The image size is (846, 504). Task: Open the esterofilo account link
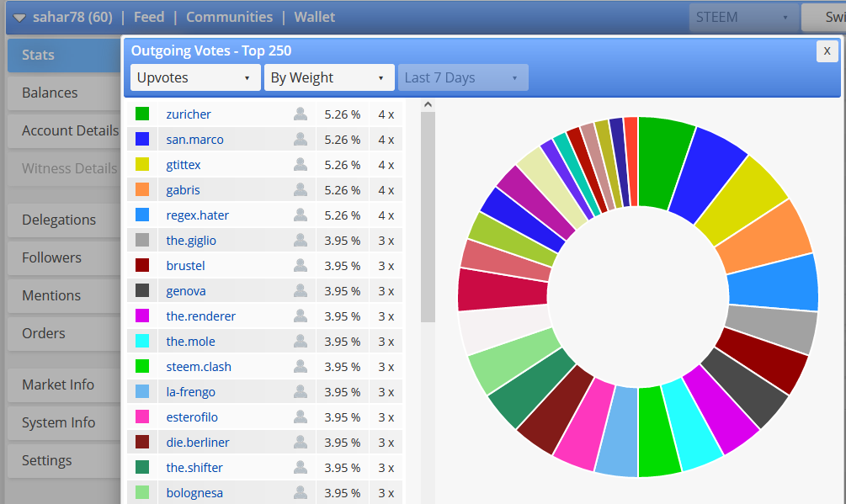192,417
